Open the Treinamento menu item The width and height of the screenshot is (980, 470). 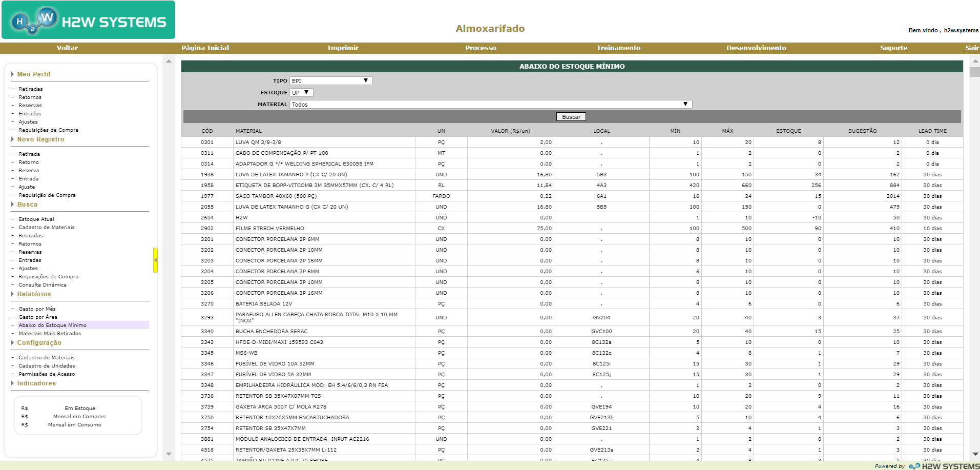[x=618, y=48]
